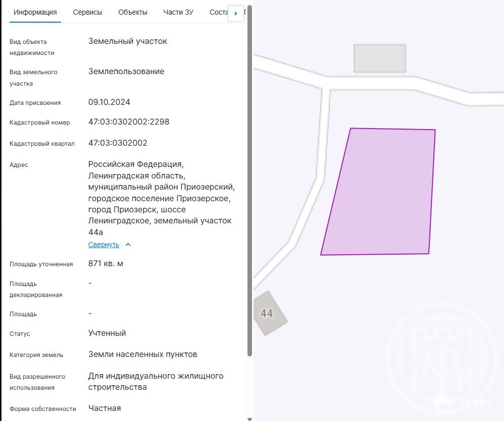Click the gray building above the road
The width and height of the screenshot is (504, 421).
380,58
